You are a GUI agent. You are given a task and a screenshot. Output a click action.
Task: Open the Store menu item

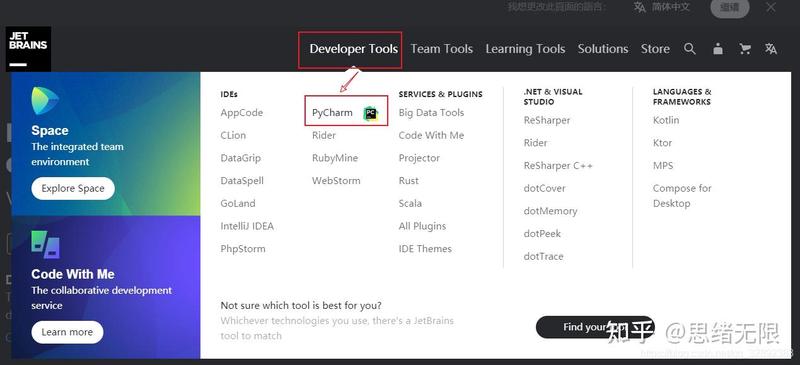[655, 49]
